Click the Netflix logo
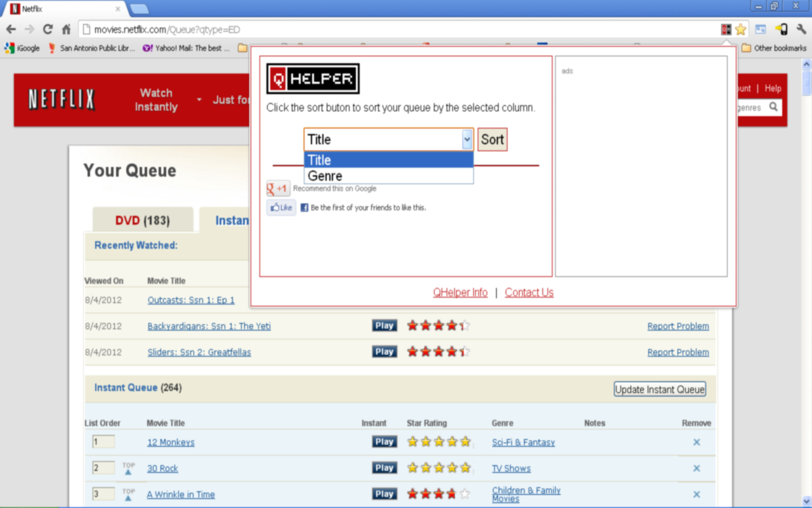The height and width of the screenshot is (508, 812). 62,100
